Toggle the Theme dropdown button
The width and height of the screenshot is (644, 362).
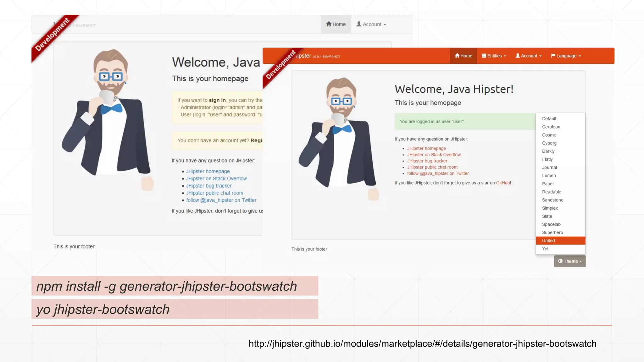[x=569, y=261]
